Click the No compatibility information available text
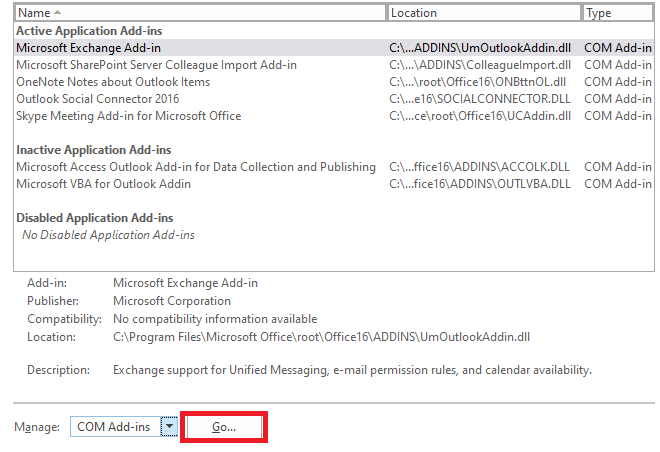 [215, 319]
